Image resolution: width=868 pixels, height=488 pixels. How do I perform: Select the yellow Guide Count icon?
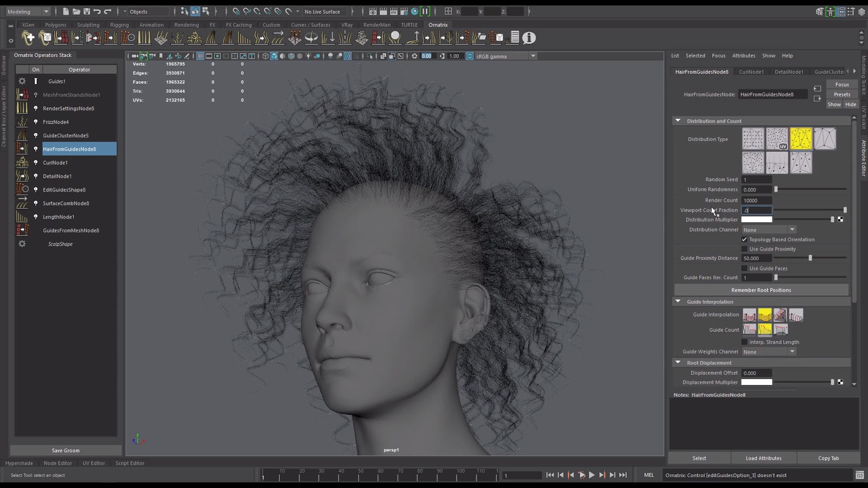tap(765, 330)
